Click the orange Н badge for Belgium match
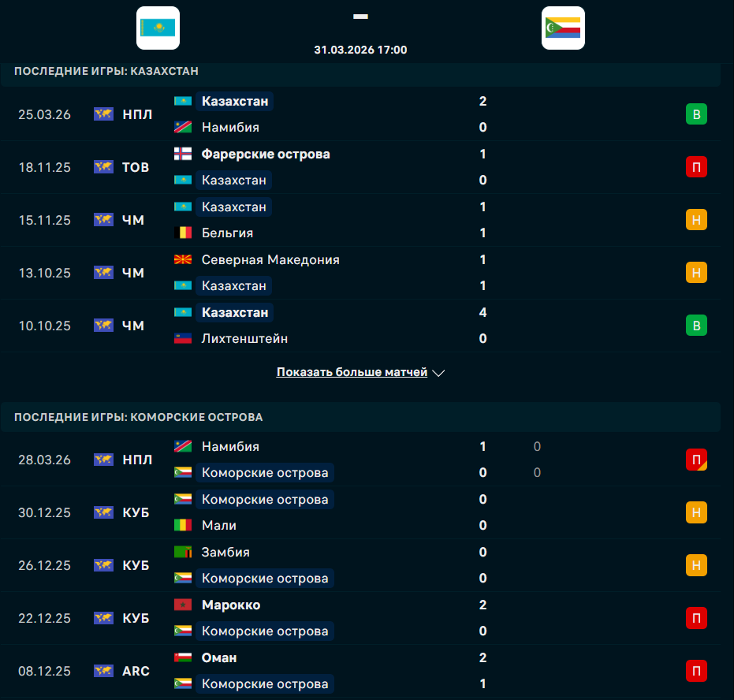Viewport: 734px width, 700px height. [x=696, y=220]
